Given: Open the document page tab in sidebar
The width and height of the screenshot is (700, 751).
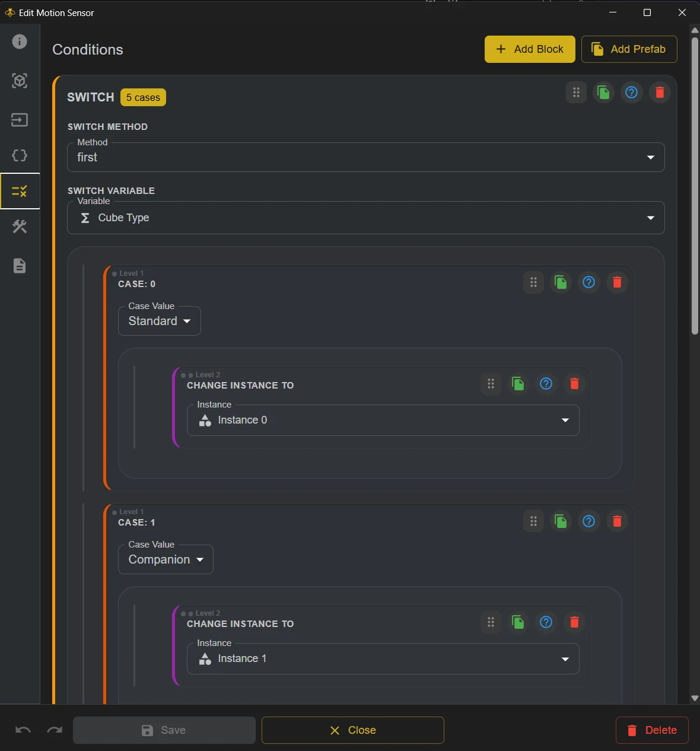Looking at the screenshot, I should (20, 266).
